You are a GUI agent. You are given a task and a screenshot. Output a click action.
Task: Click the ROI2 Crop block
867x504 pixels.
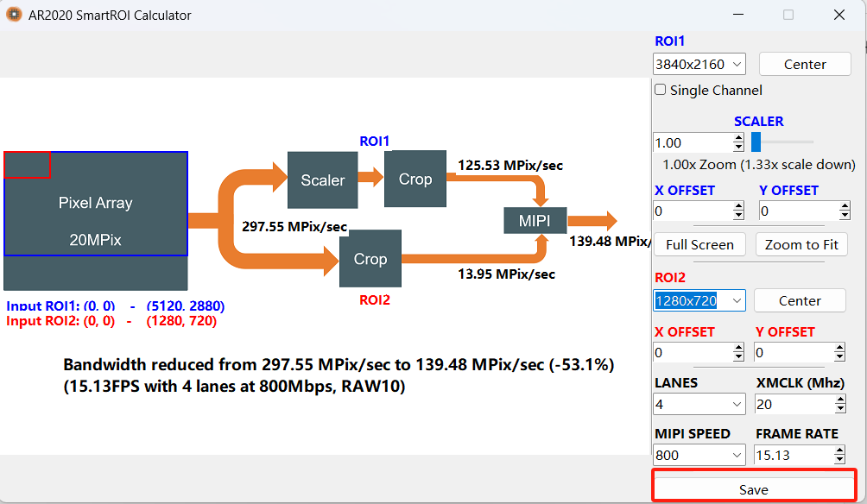(370, 259)
